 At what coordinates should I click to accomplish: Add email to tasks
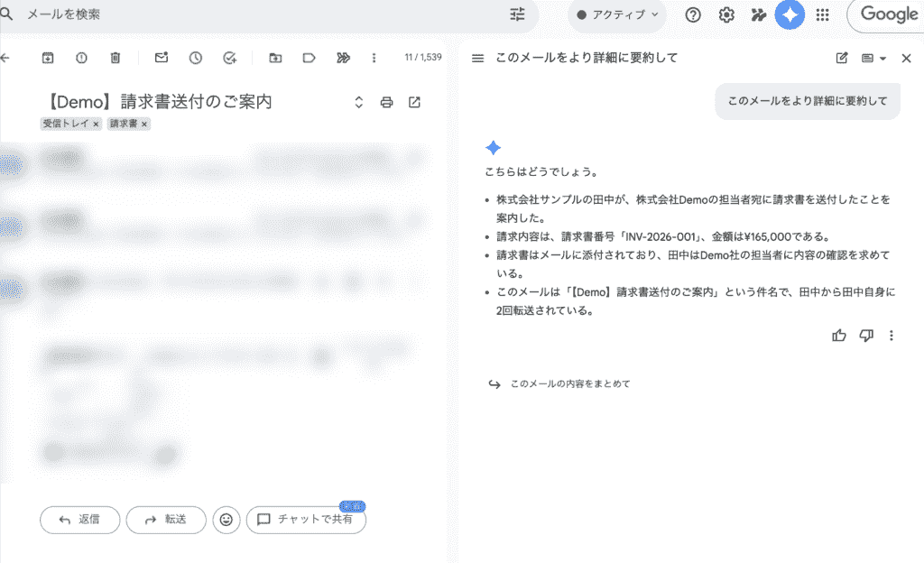pos(230,58)
